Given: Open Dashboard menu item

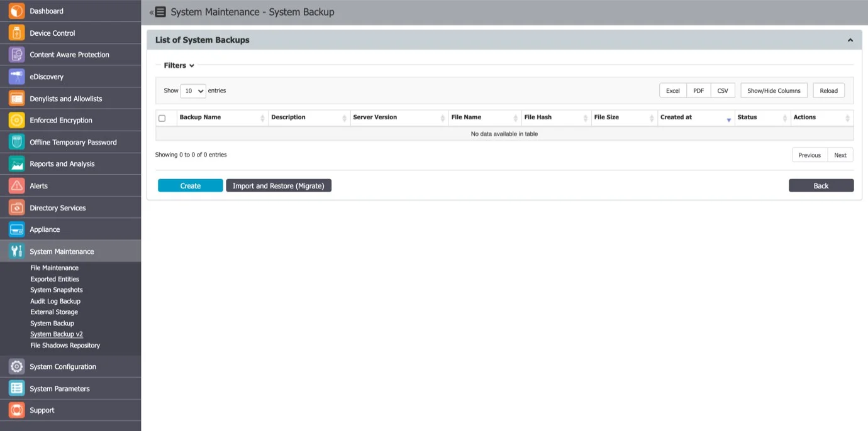Looking at the screenshot, I should pyautogui.click(x=70, y=11).
